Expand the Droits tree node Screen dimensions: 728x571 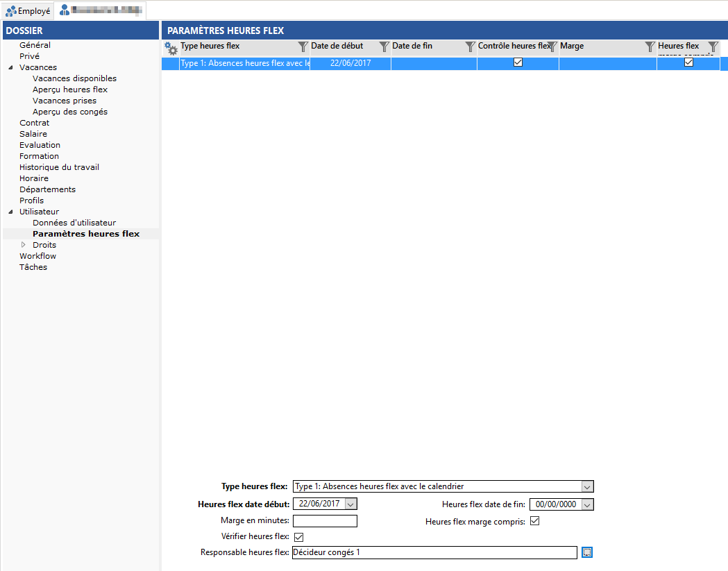tap(24, 245)
